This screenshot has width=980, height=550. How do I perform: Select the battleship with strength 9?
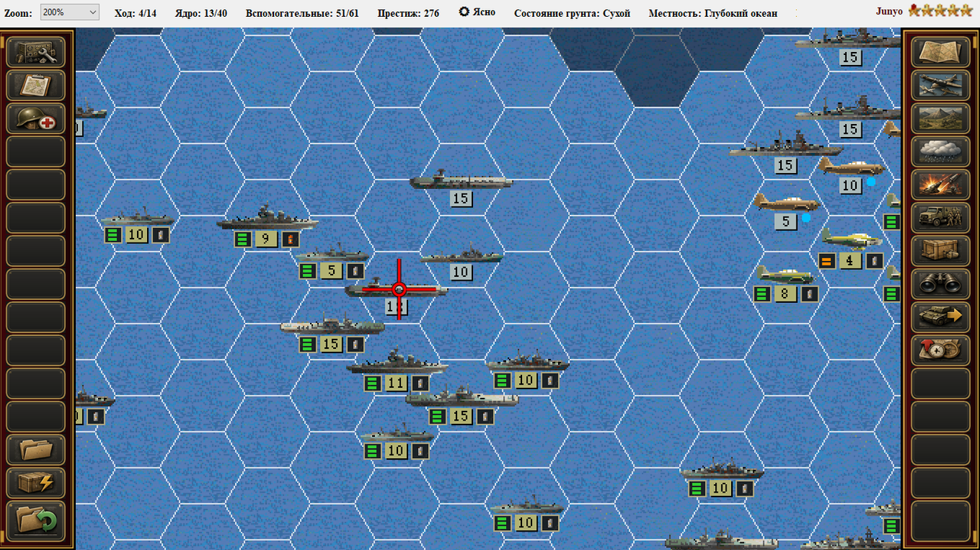coord(266,220)
